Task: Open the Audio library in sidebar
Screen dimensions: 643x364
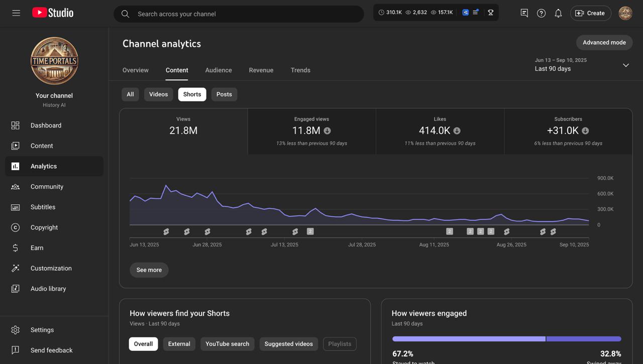Action: coord(48,289)
